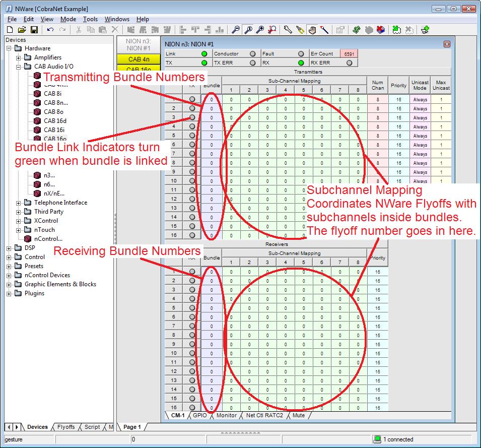Click the green plus add icon

425,30
